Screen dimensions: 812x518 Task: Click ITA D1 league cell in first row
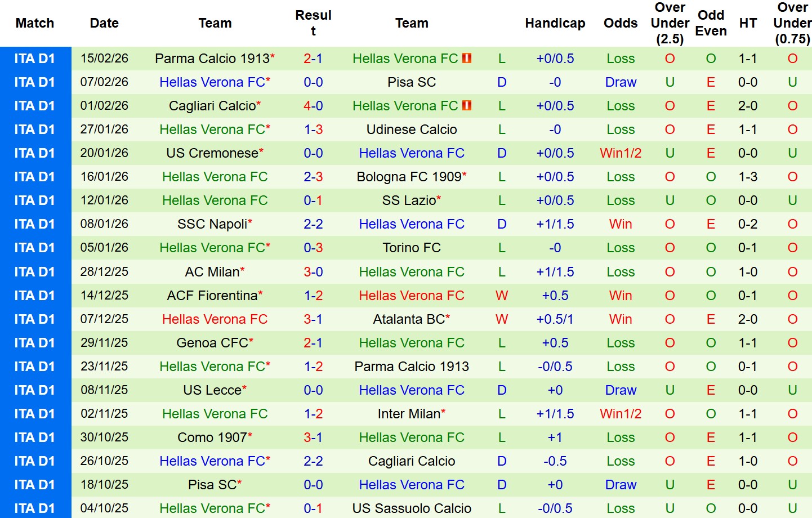[x=35, y=59]
